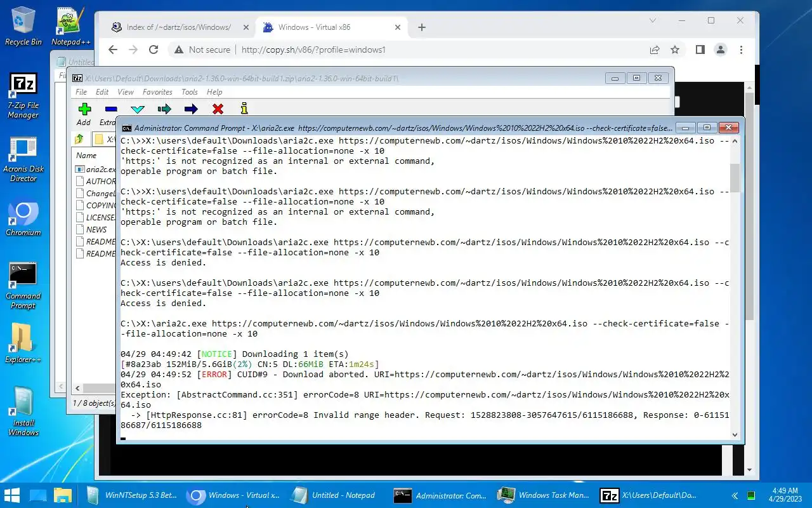Click the Extract minus icon in 7-Zip
812x508 pixels.
[x=111, y=109]
